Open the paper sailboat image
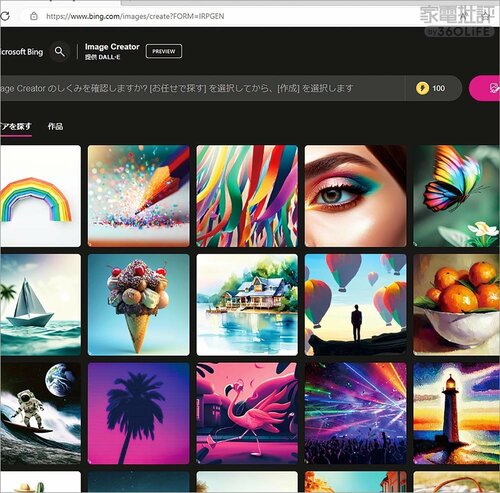 point(40,305)
